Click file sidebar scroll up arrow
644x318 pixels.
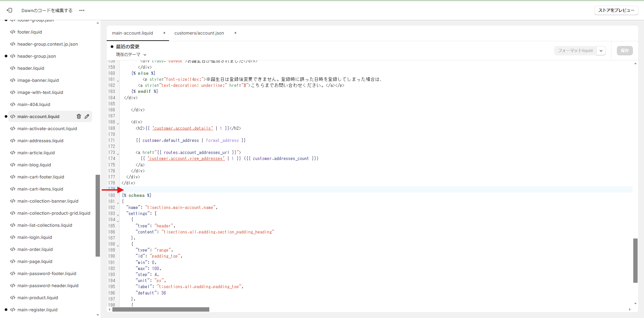(98, 23)
